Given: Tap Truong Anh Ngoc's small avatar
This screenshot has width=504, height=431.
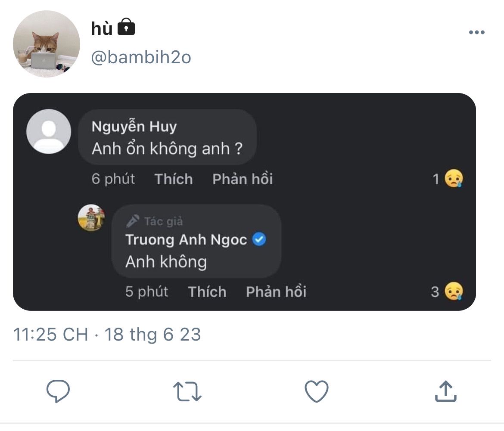Looking at the screenshot, I should [x=91, y=218].
